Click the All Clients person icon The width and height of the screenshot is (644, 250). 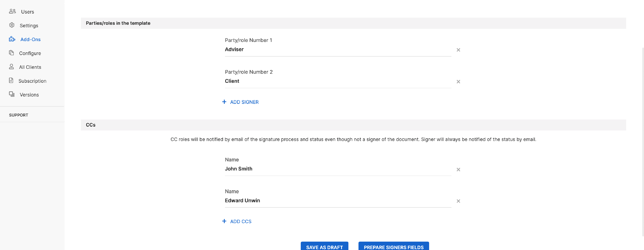tap(11, 67)
